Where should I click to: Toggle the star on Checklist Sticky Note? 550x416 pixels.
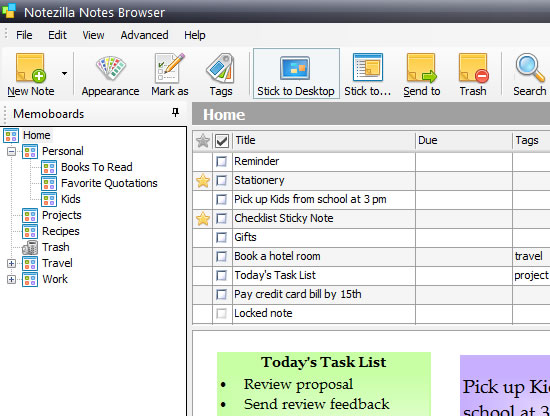(203, 219)
